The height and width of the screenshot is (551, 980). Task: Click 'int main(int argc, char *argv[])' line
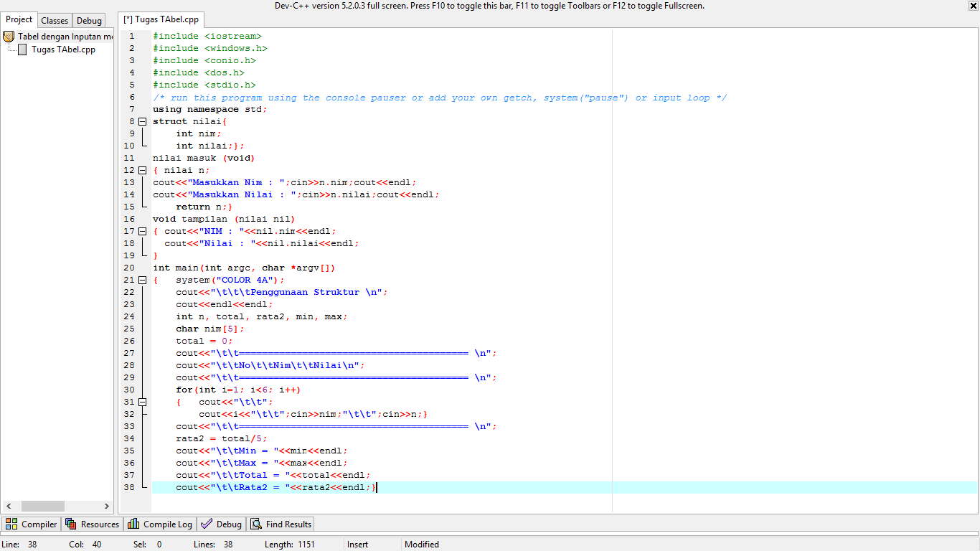(245, 268)
